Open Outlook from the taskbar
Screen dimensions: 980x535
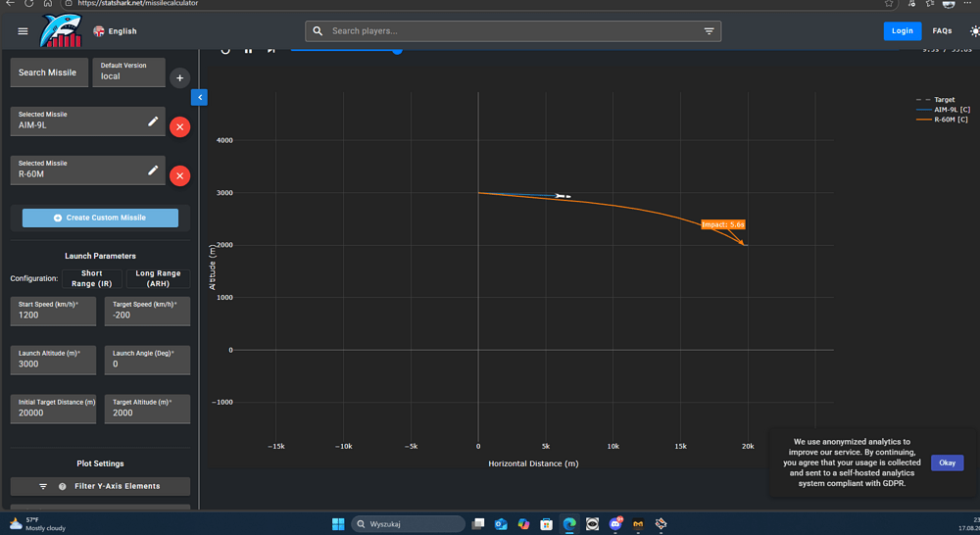[501, 524]
